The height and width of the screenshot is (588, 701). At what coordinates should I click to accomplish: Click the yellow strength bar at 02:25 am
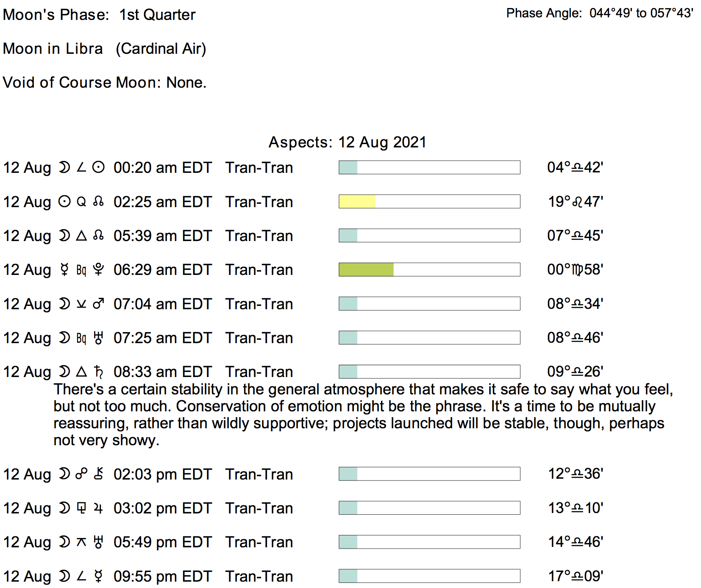357,202
